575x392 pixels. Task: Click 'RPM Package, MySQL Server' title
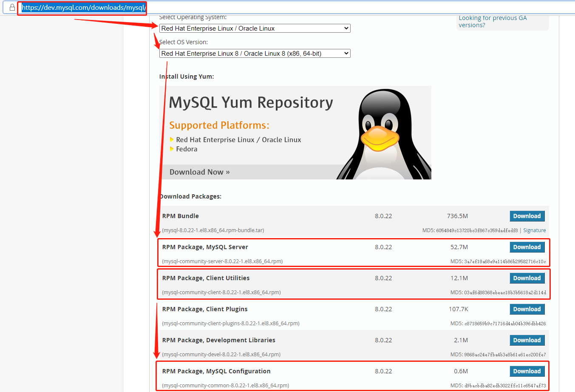point(205,247)
